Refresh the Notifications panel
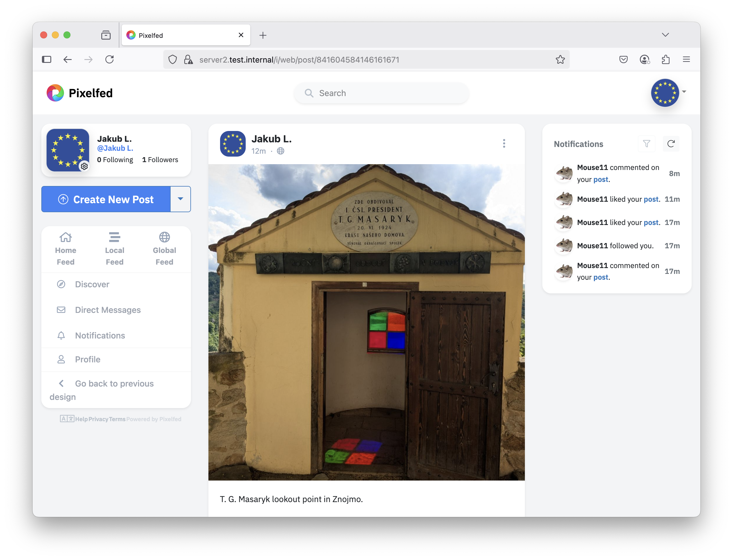The width and height of the screenshot is (733, 560). tap(671, 144)
